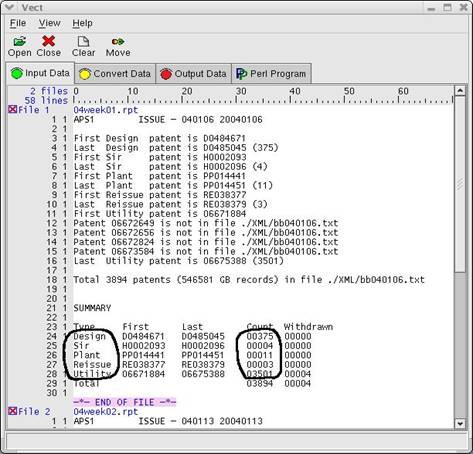Open the View menu
Image resolution: width=473 pixels, height=454 pixels.
49,23
